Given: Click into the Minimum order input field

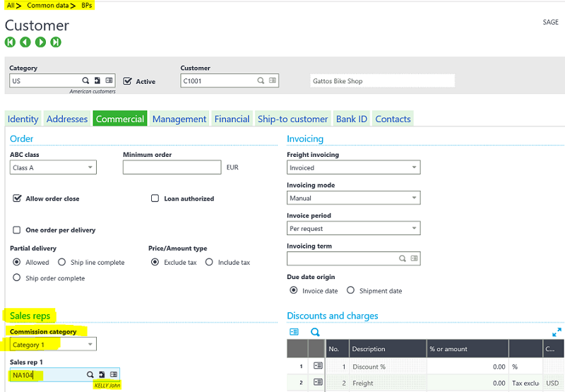Looking at the screenshot, I should 172,167.
